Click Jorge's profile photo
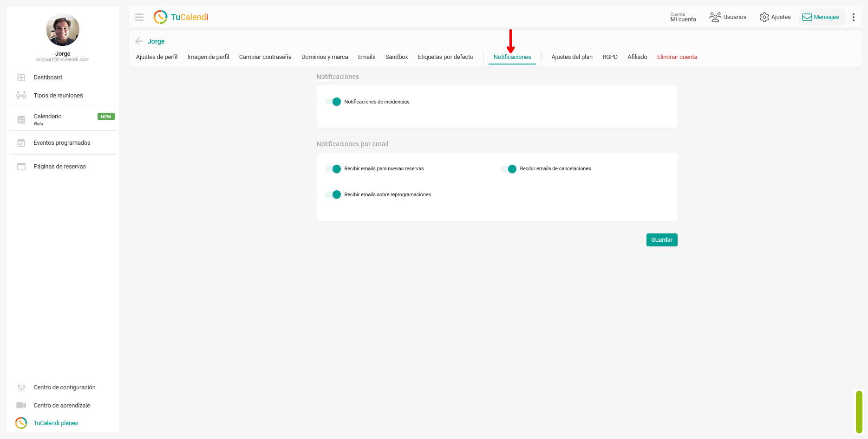This screenshot has height=439, width=868. 63,29
